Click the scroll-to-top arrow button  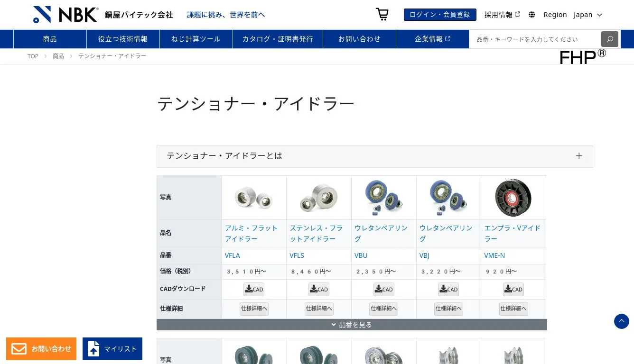pos(622,321)
